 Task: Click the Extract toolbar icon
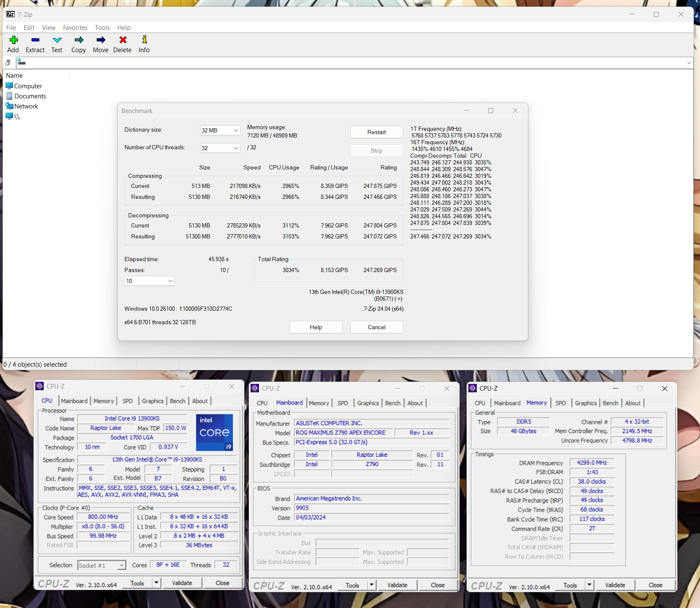35,40
